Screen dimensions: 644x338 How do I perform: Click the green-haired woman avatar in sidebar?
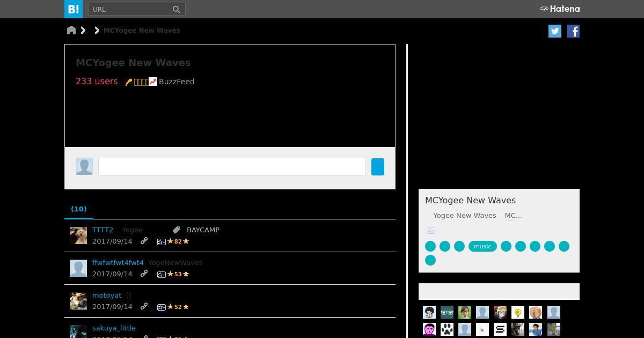pos(465,312)
